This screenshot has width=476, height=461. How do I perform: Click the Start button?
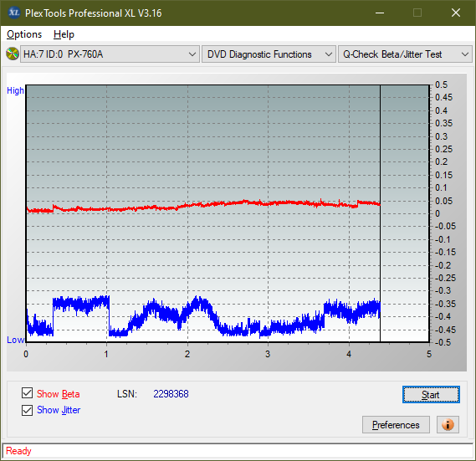431,395
